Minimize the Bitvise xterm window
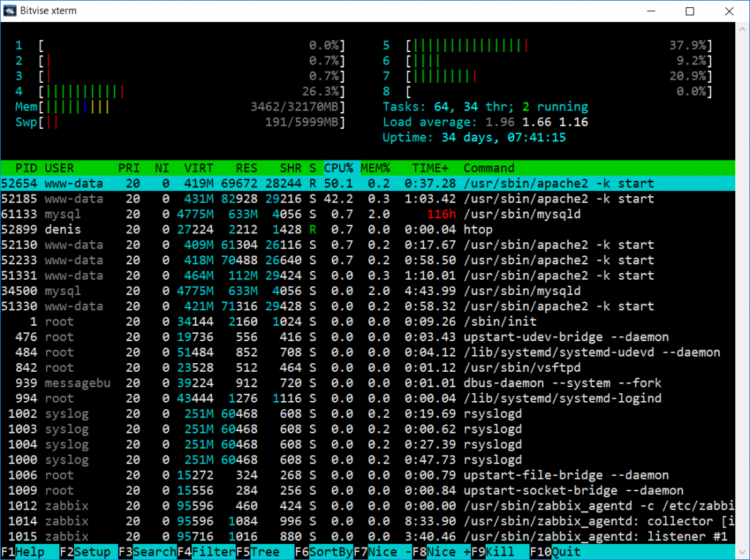 [651, 11]
